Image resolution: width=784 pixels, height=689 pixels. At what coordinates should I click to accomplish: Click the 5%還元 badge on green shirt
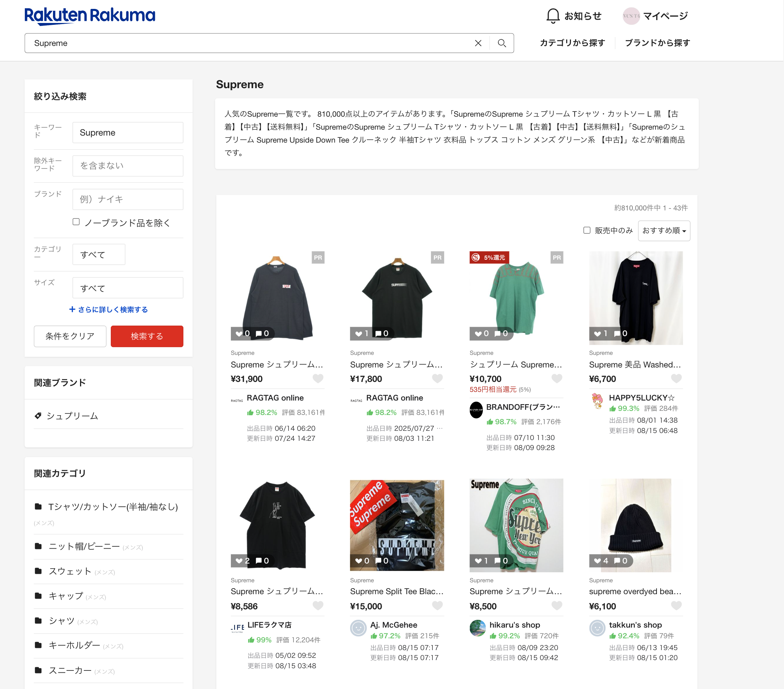tap(489, 257)
